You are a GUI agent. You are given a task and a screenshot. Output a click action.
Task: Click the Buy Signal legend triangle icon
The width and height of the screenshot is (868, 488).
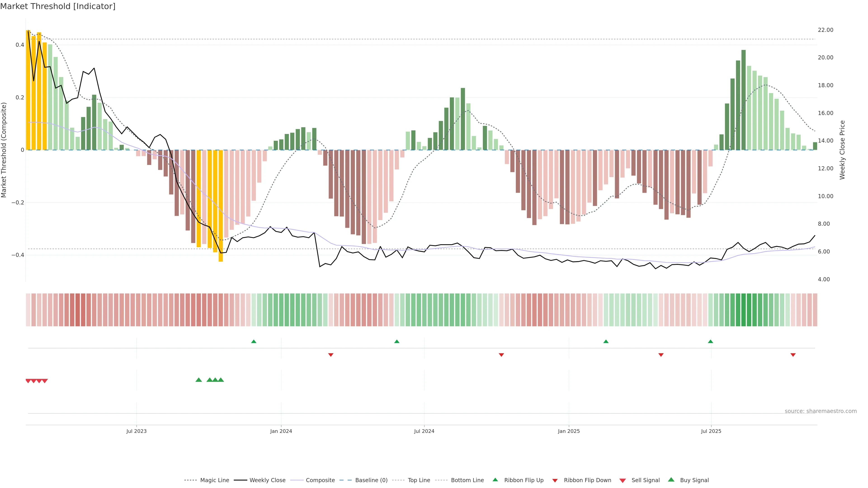tap(671, 480)
